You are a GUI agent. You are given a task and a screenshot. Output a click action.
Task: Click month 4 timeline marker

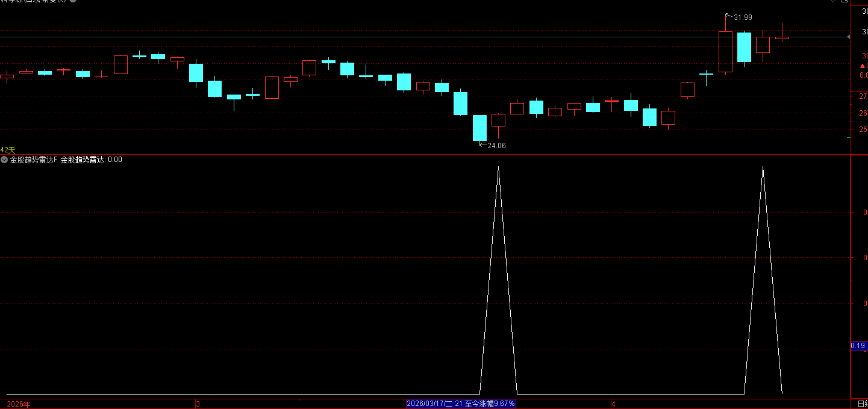[613, 404]
